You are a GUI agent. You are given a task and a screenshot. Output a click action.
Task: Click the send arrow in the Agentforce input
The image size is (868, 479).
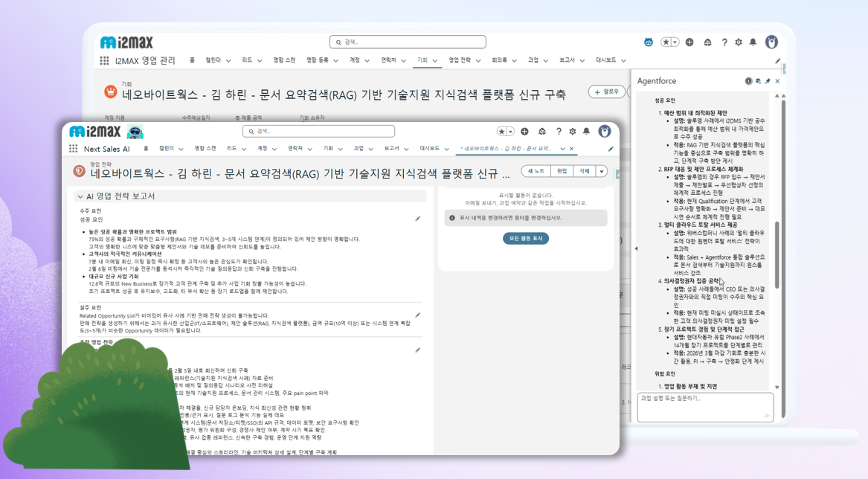click(768, 415)
